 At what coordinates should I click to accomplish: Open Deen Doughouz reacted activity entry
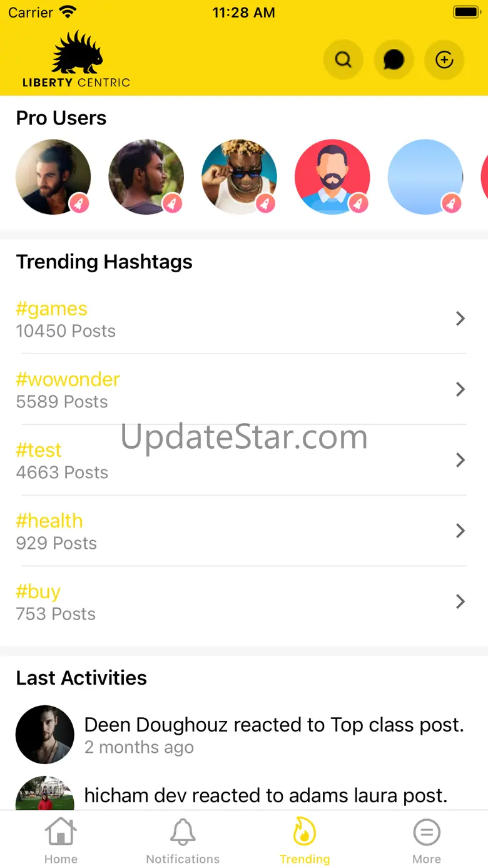point(274,725)
